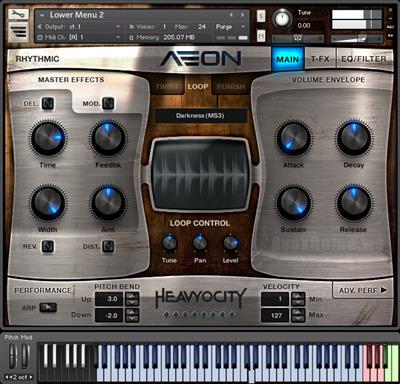Click the Time knob in Master Effects
Image resolution: width=400 pixels, height=384 pixels.
pyautogui.click(x=48, y=138)
